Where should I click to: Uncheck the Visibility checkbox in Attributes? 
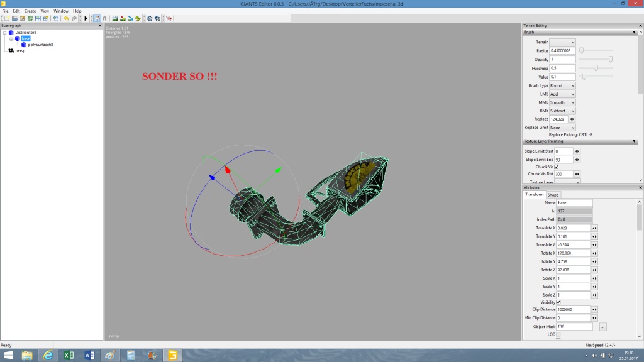coord(558,302)
